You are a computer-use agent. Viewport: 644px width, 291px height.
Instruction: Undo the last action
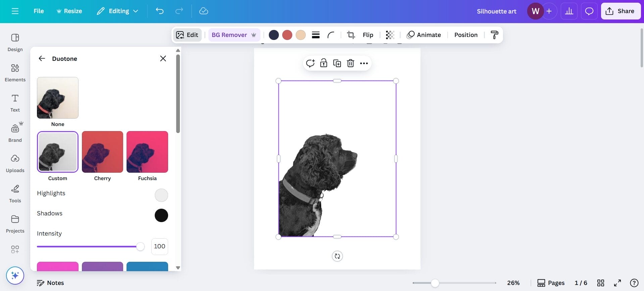click(x=160, y=11)
